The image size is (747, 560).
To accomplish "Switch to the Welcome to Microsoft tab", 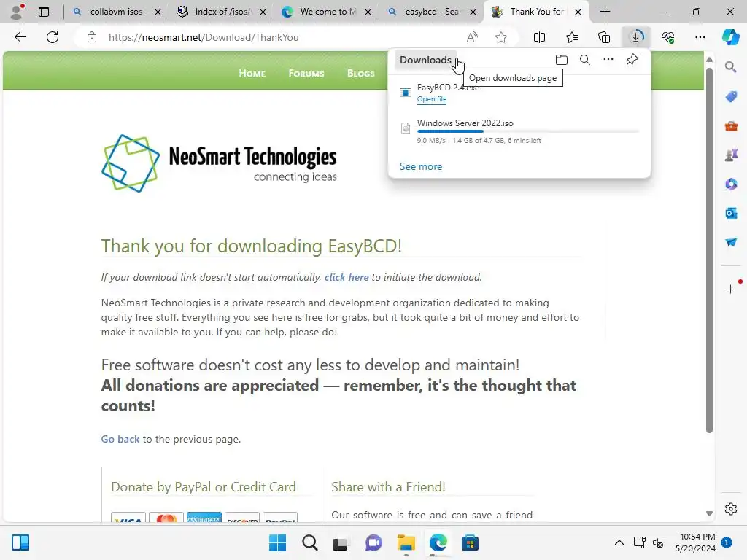I will coord(326,12).
